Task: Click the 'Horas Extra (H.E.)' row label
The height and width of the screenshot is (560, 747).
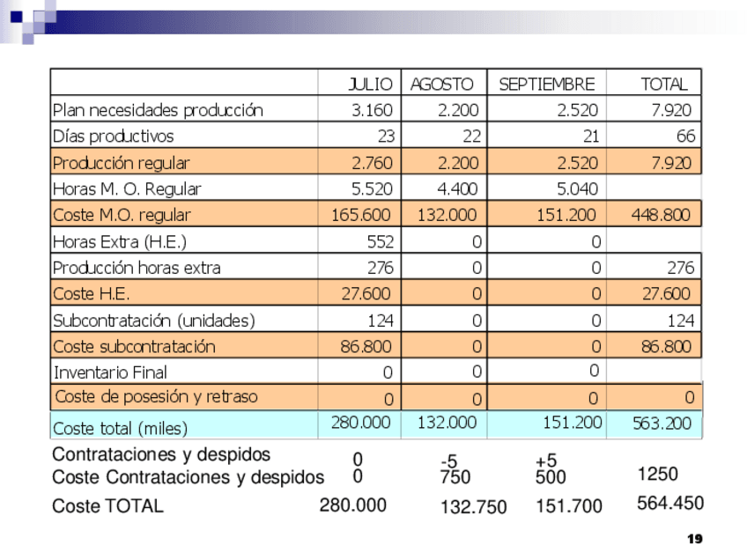Action: point(120,241)
